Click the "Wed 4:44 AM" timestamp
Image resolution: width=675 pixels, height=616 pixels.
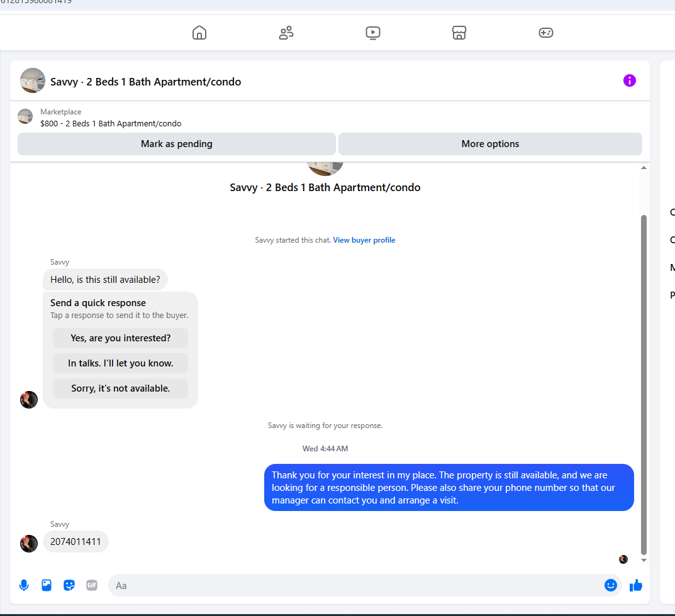coord(325,449)
